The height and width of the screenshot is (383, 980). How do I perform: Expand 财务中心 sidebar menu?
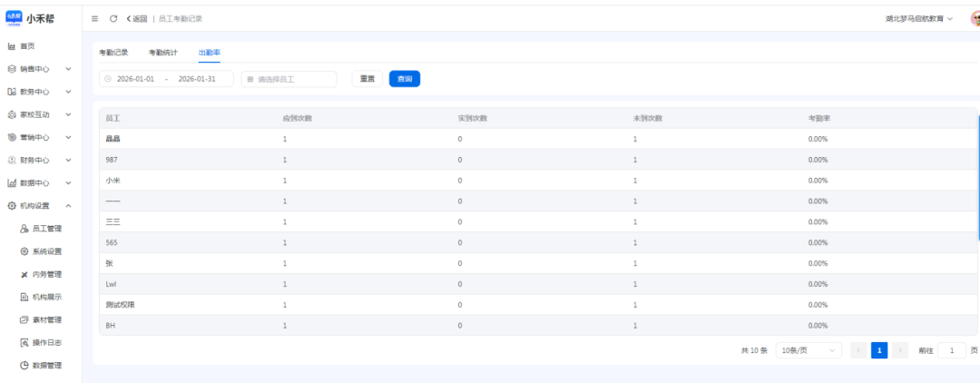[40, 160]
